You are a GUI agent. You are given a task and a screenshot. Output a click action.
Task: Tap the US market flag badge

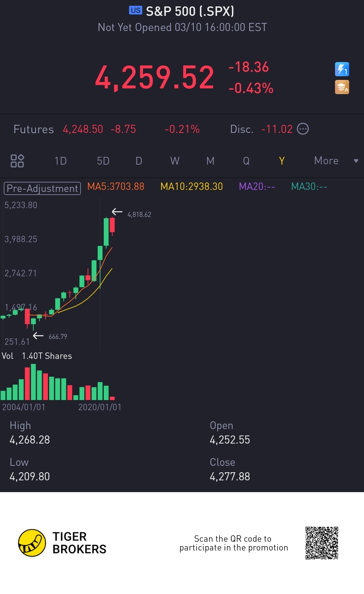tap(135, 10)
